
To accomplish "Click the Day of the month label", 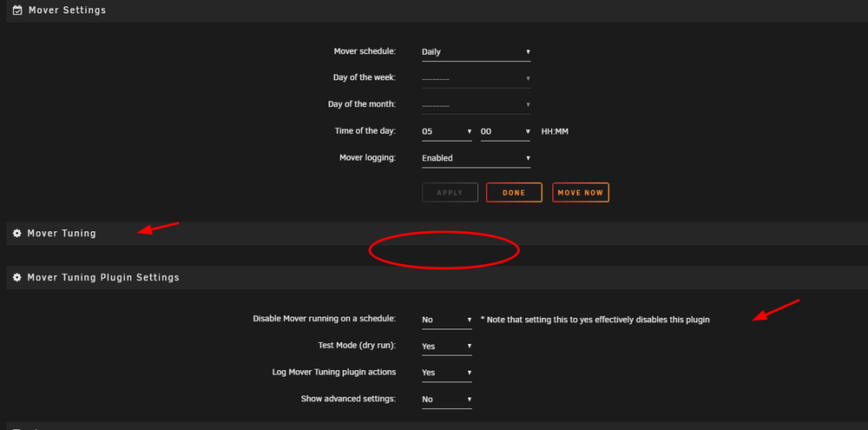I will 362,104.
